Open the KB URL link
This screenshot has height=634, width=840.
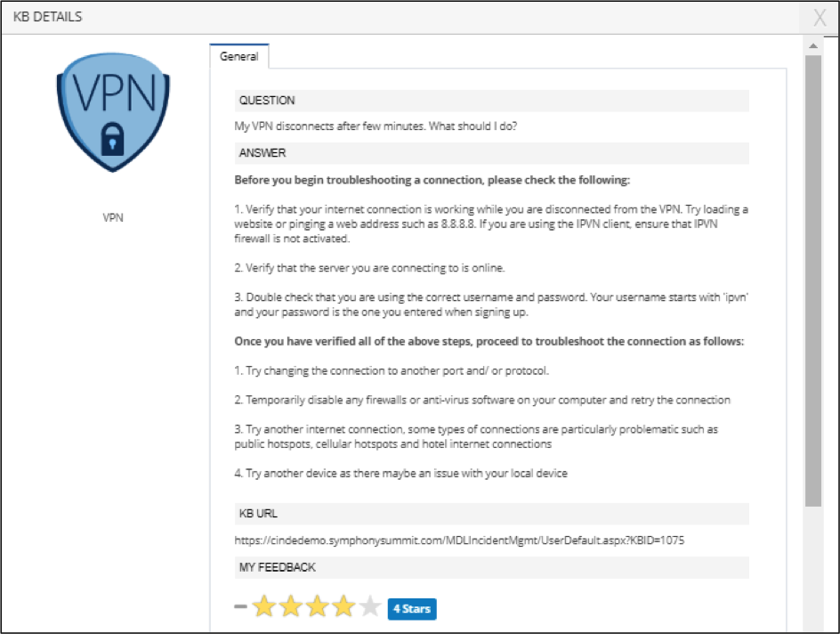tap(459, 541)
